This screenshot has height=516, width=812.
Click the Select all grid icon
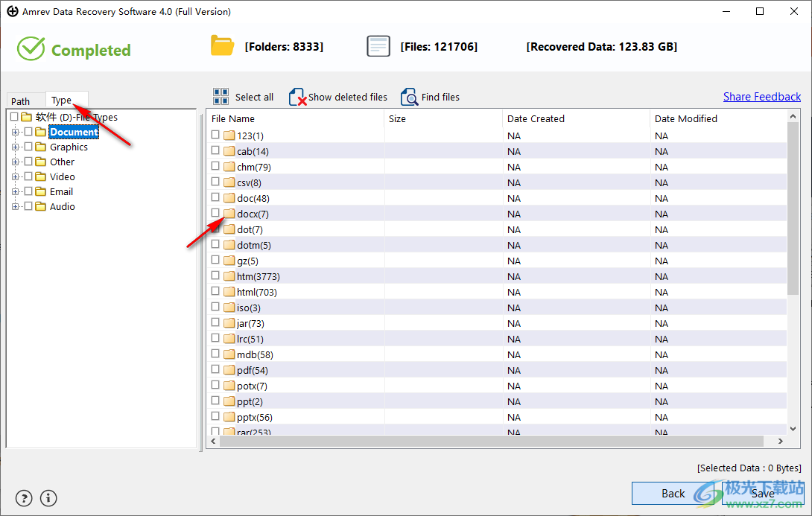pyautogui.click(x=221, y=96)
